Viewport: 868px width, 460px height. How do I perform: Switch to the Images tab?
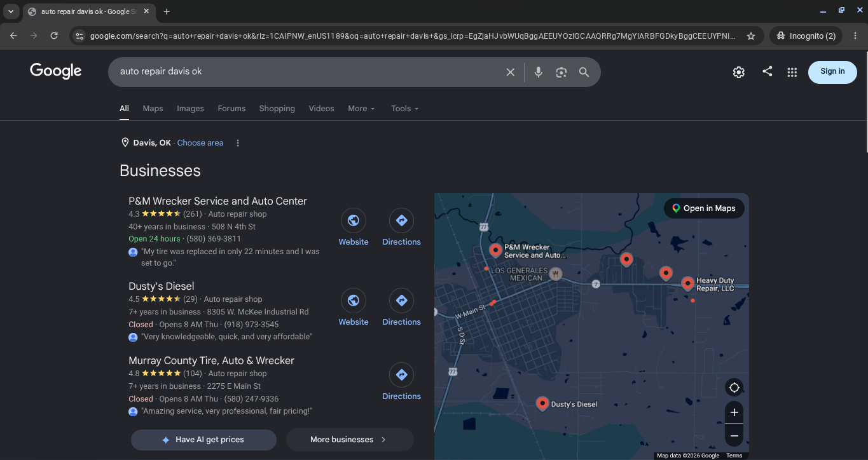[190, 109]
